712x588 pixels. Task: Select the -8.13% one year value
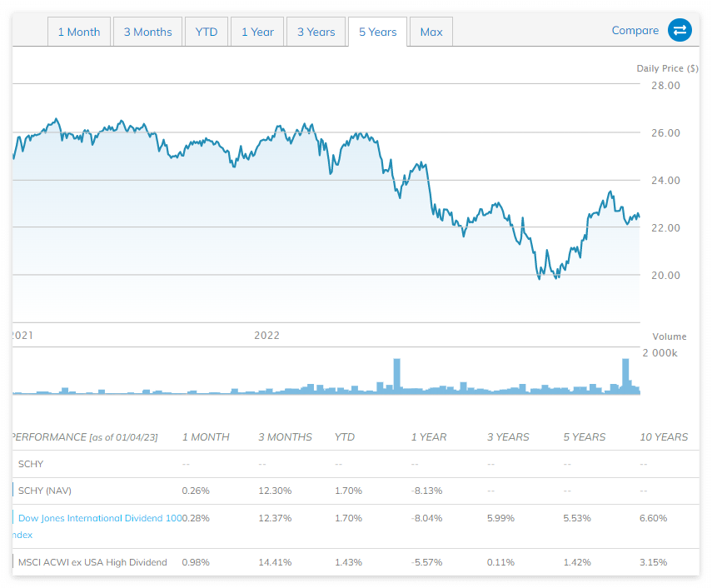click(427, 491)
